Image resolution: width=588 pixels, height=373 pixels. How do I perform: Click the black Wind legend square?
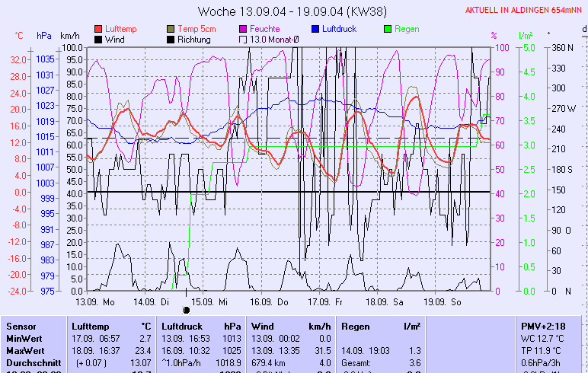point(98,39)
